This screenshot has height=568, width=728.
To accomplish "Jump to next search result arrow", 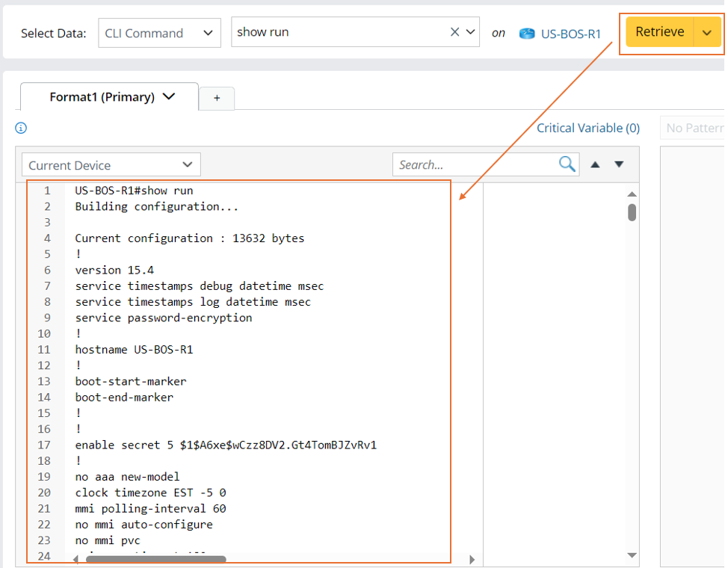I will pos(619,165).
